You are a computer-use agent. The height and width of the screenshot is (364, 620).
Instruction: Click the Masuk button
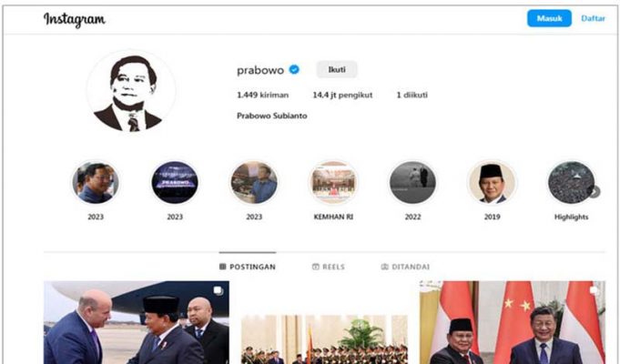coord(549,18)
